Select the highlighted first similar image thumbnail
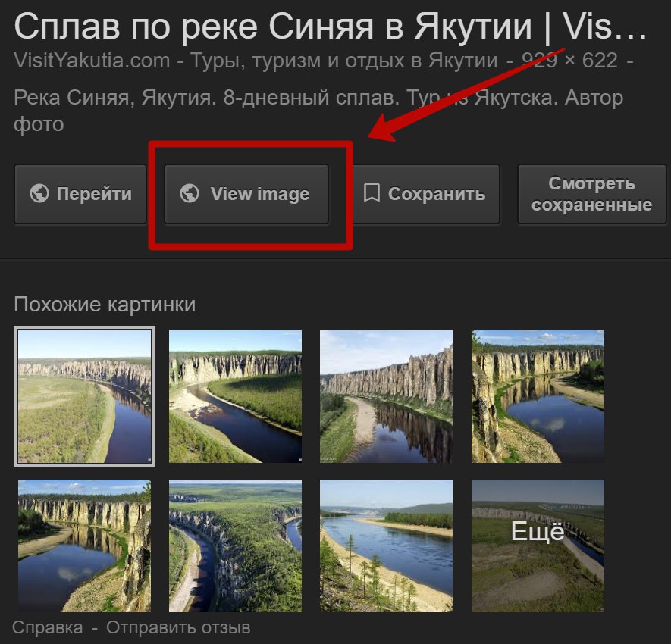The image size is (671, 644). [85, 396]
